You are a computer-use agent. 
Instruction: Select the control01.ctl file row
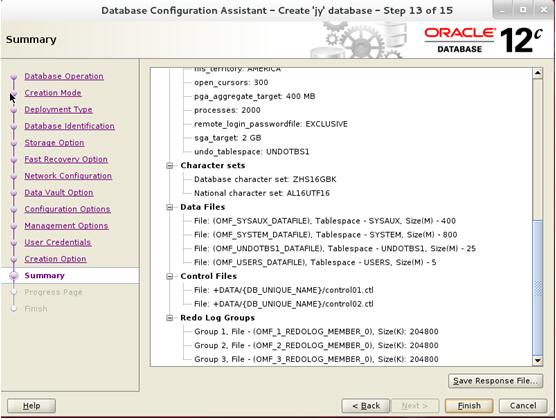[284, 290]
